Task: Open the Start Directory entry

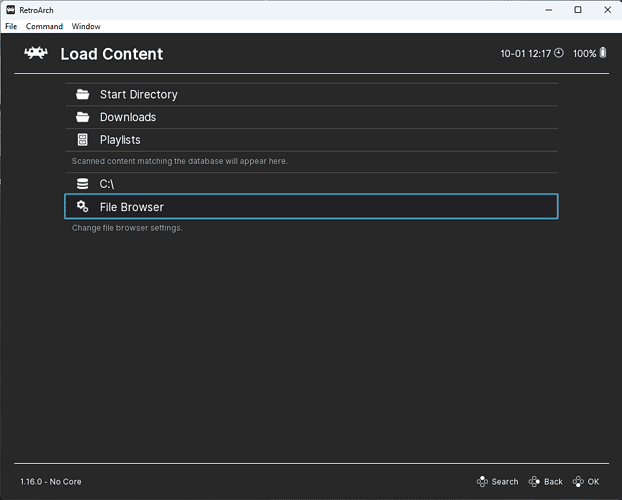Action: [x=138, y=94]
